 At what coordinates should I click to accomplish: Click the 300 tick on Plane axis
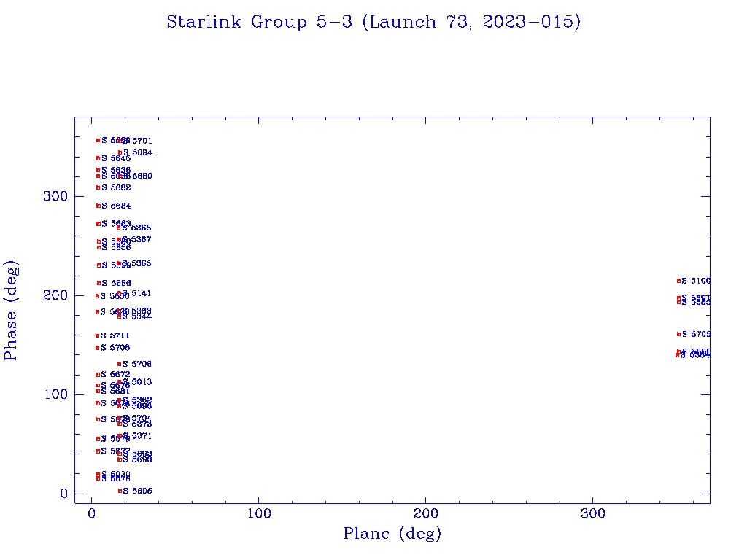(x=592, y=513)
